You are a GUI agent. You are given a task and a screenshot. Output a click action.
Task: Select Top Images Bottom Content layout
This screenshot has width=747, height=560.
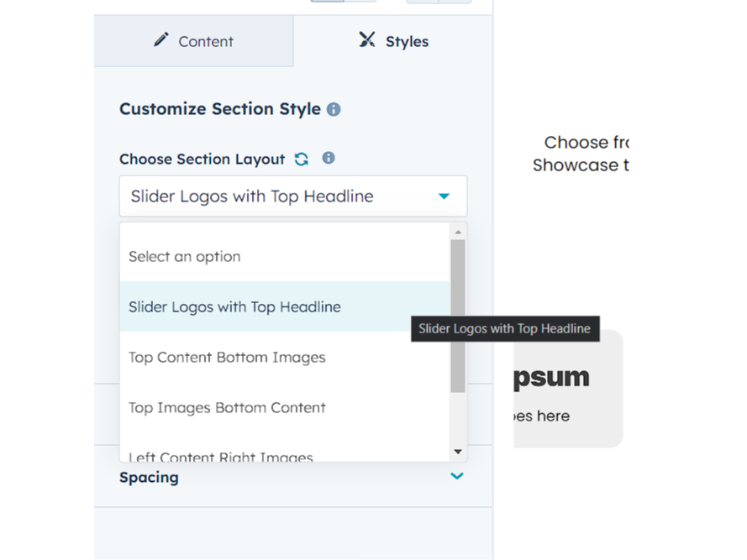point(227,407)
